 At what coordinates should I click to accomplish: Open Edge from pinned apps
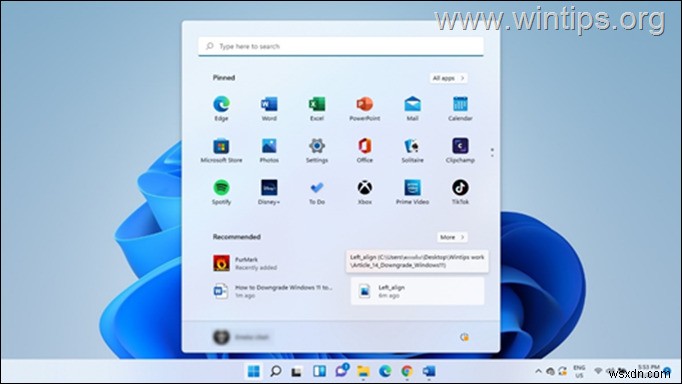[221, 108]
